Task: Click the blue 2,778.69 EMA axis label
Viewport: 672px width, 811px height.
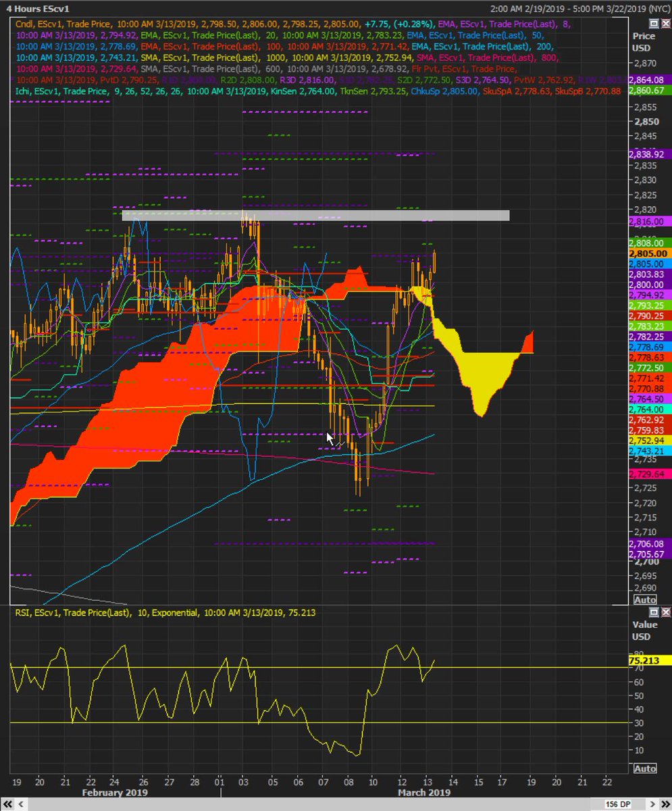Action: click(649, 347)
